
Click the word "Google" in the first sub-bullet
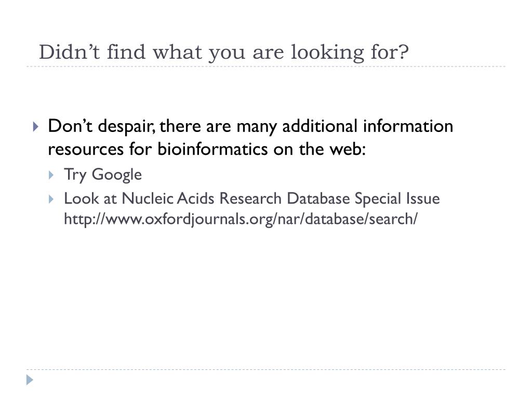tap(117, 175)
